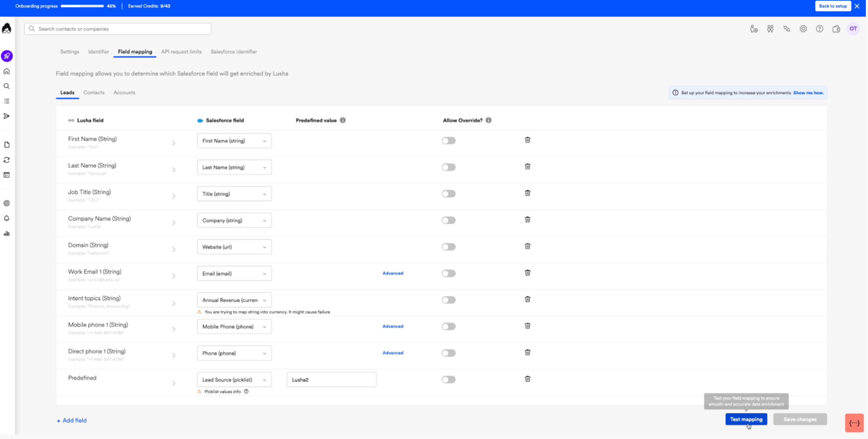The width and height of the screenshot is (868, 439).
Task: Click the Test mapping button
Action: point(746,419)
